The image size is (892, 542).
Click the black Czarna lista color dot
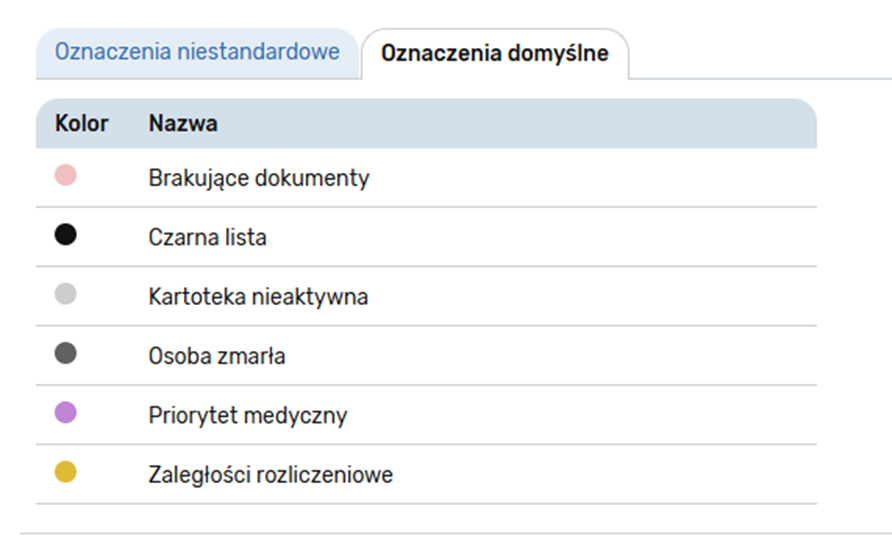click(66, 235)
